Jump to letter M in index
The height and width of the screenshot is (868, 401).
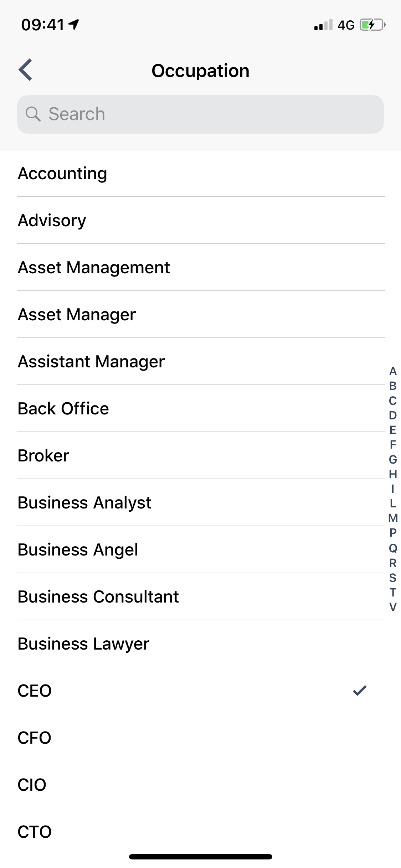pos(393,518)
